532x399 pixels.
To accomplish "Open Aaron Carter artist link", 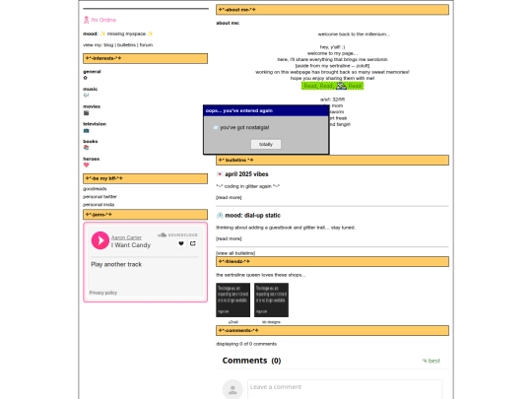I will [x=126, y=237].
